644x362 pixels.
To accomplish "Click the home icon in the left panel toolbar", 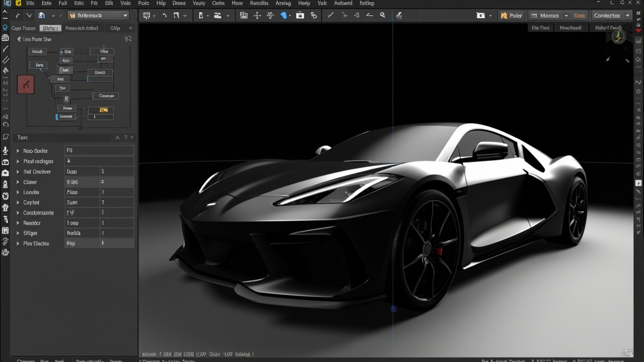I will point(42,16).
